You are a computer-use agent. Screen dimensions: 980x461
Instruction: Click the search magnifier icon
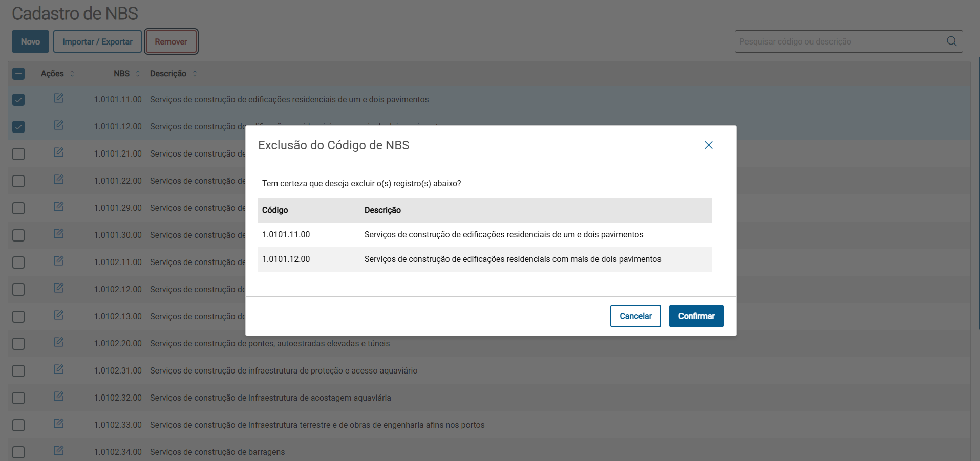pyautogui.click(x=951, y=41)
